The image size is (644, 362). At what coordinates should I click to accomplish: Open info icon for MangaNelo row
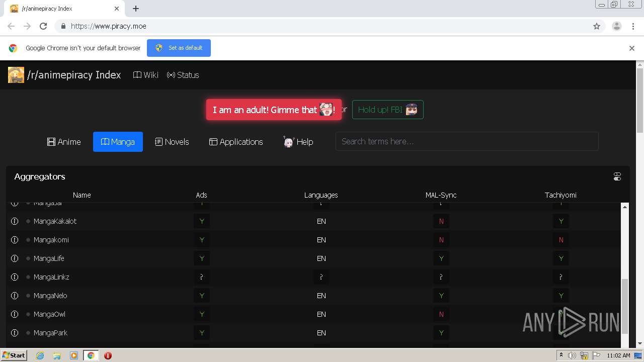pyautogui.click(x=15, y=296)
